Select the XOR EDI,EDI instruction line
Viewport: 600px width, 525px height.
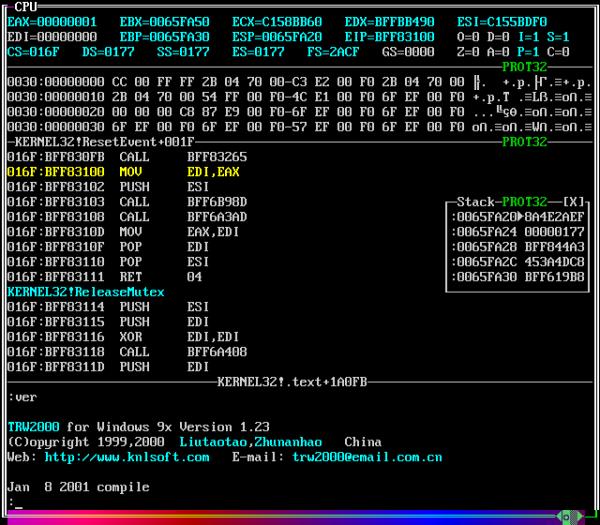(123, 337)
